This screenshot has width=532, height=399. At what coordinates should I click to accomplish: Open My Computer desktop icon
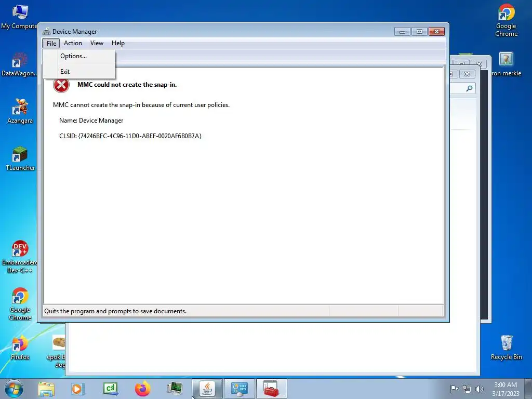point(20,17)
